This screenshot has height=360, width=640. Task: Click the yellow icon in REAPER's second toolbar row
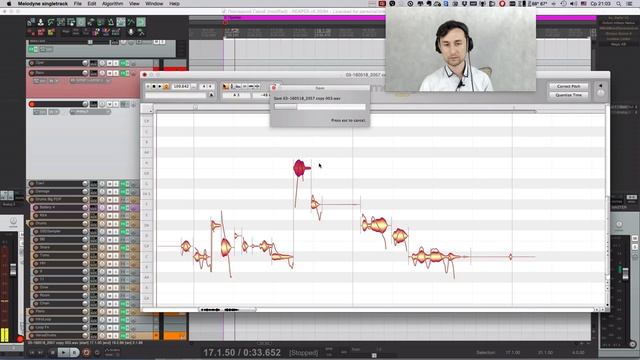tap(51, 32)
